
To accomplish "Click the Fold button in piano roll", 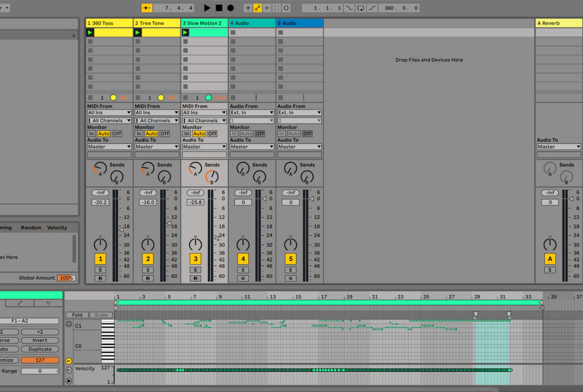I will (77, 315).
